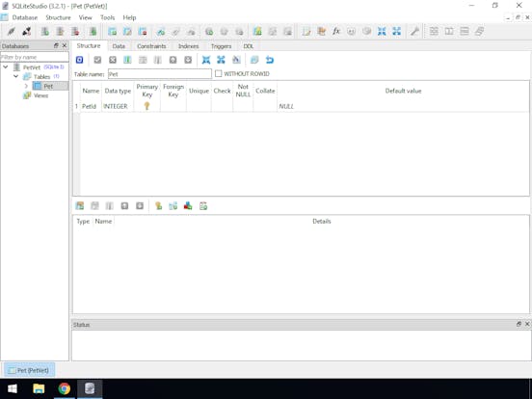Toggle the WITHOUT ROWID checkbox
Image resolution: width=532 pixels, height=399 pixels.
(219, 73)
